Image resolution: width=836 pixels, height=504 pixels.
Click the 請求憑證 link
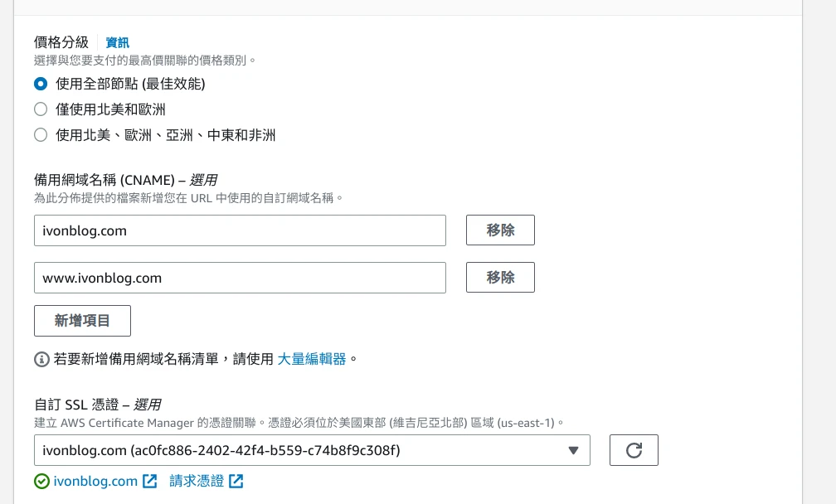coord(197,481)
